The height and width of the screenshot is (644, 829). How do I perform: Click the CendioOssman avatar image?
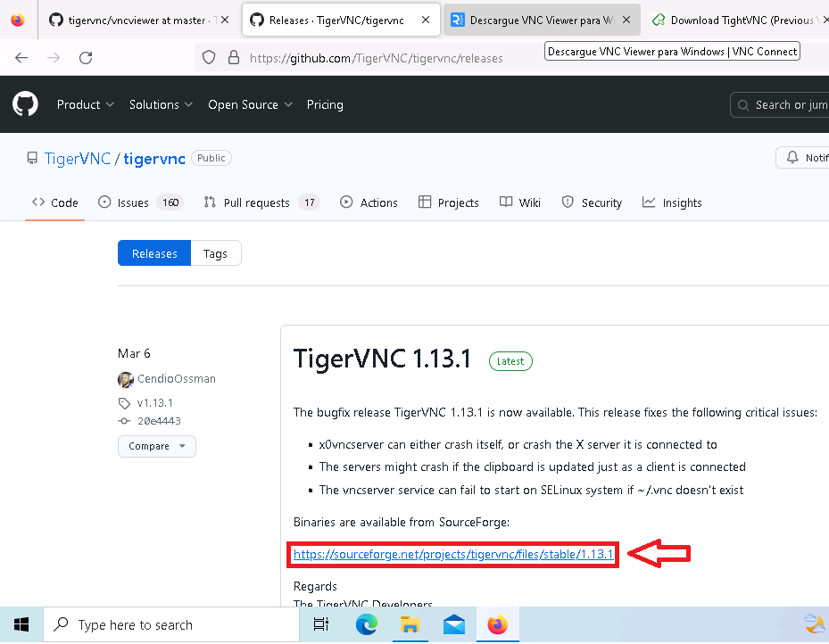(125, 379)
